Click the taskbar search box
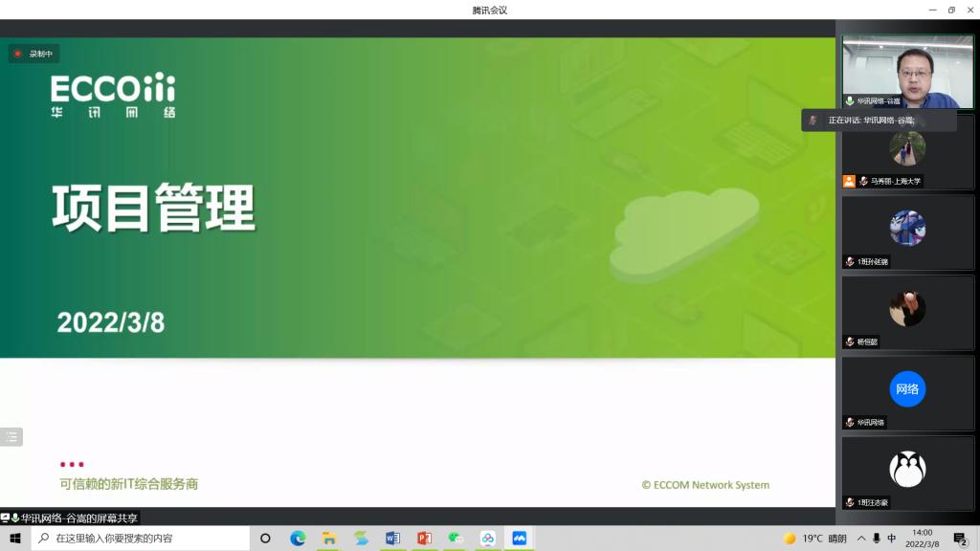Screen dimensions: 980x551 pos(144,539)
